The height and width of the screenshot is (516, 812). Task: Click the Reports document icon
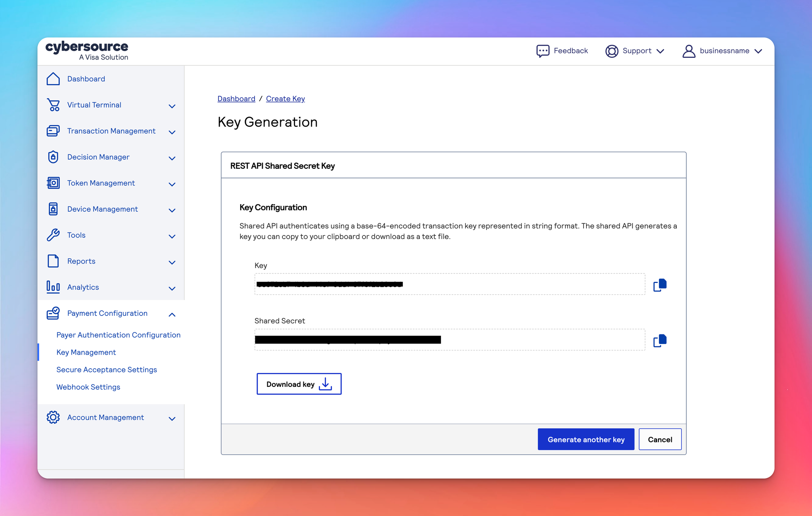(53, 261)
